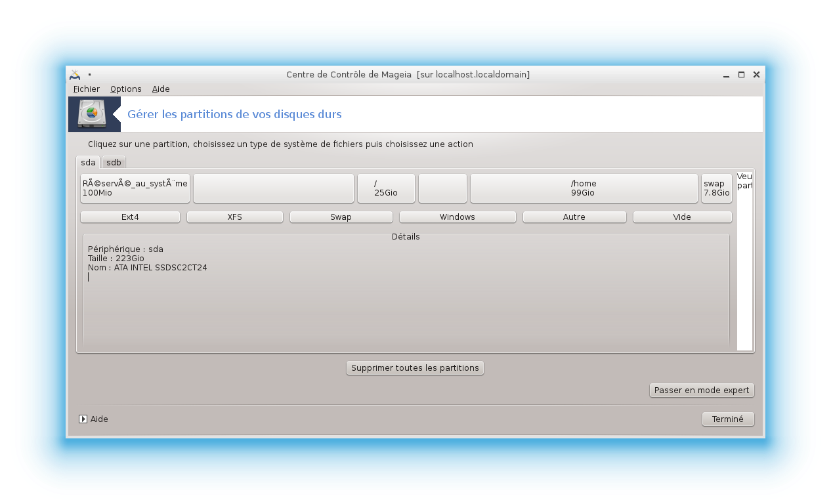Switch to the sdb disk tab
Viewport: 831px width, 504px height.
(x=114, y=162)
